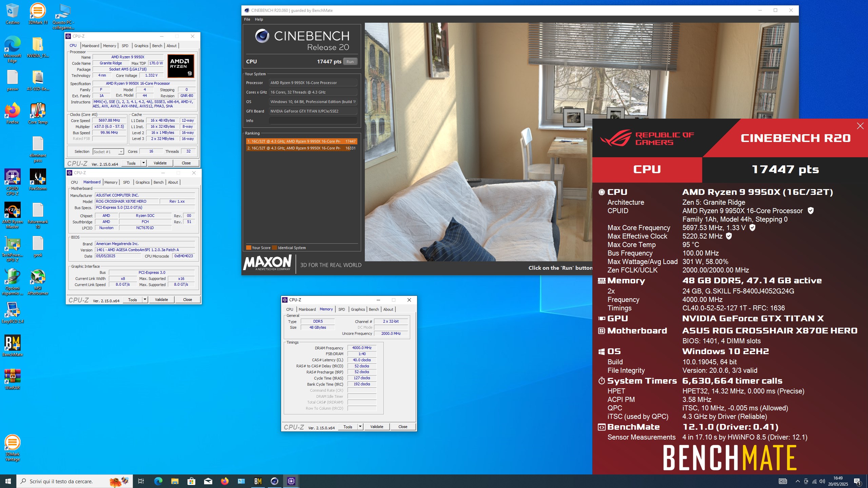Launch Microsoft Edge from the desktop
This screenshot has height=488, width=868.
[12, 49]
